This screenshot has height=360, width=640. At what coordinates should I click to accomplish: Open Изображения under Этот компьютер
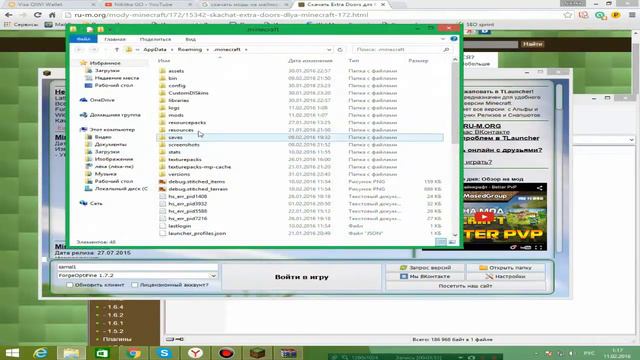109,159
